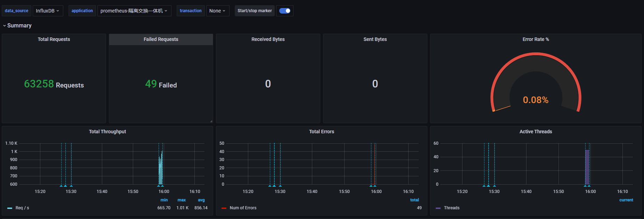Click the Threads purple legend color swatch
Viewport: 644px width, 219px height.
point(438,208)
